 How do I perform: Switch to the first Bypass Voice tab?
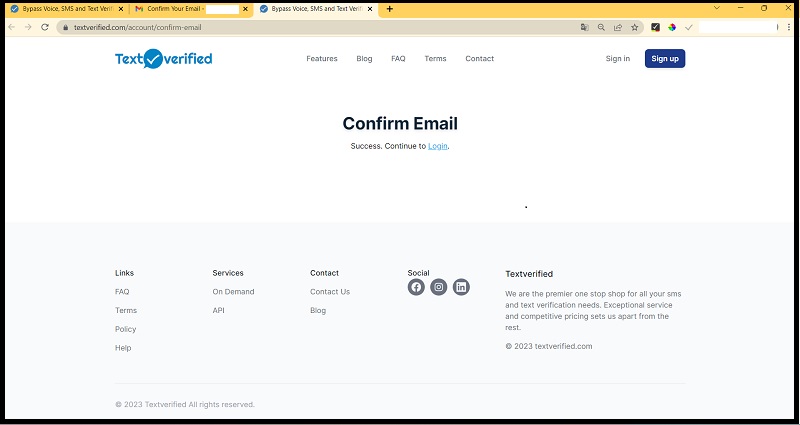(65, 9)
